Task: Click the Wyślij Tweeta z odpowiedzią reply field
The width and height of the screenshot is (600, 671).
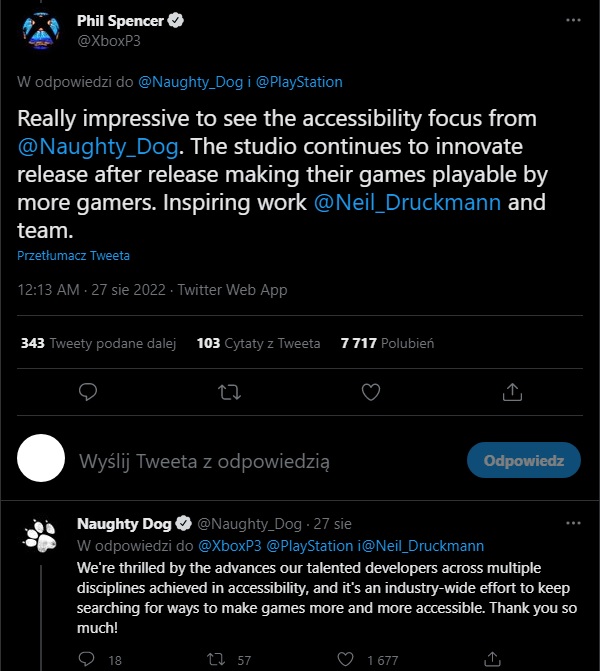Action: click(x=204, y=461)
